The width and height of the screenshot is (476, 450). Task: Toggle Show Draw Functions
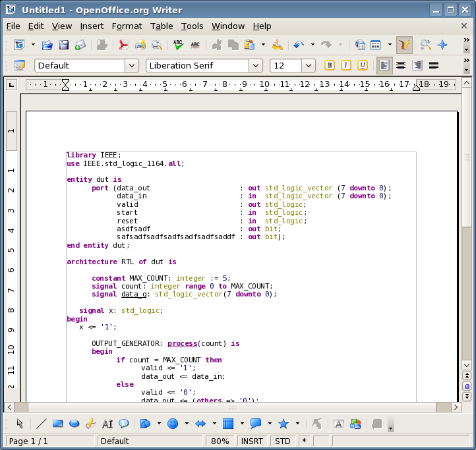pos(404,45)
